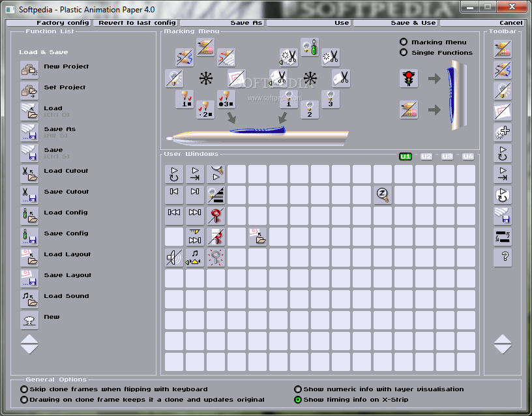Click the Toolbar scroll down arrow
532x416 pixels.
point(503,349)
